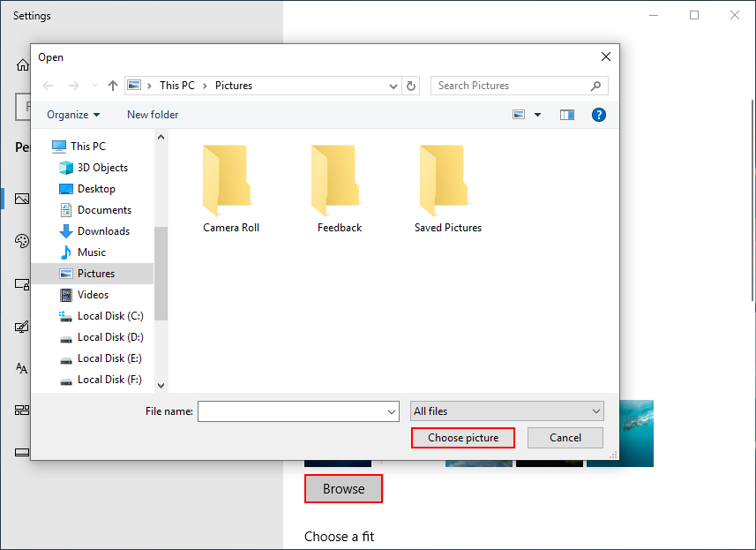Viewport: 756px width, 550px height.
Task: Click the navigation pane scroll-down arrow
Action: [x=161, y=386]
